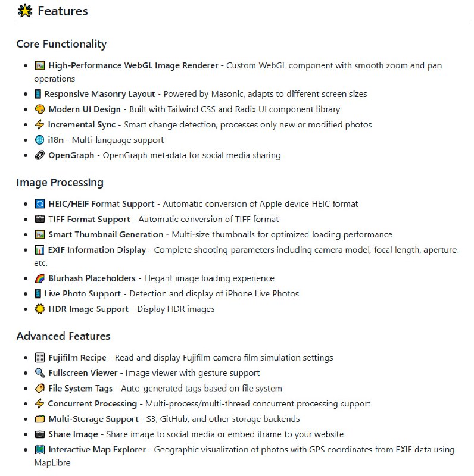Click the folder icon before Multi-Storage Support
474x476 pixels.
tap(40, 419)
